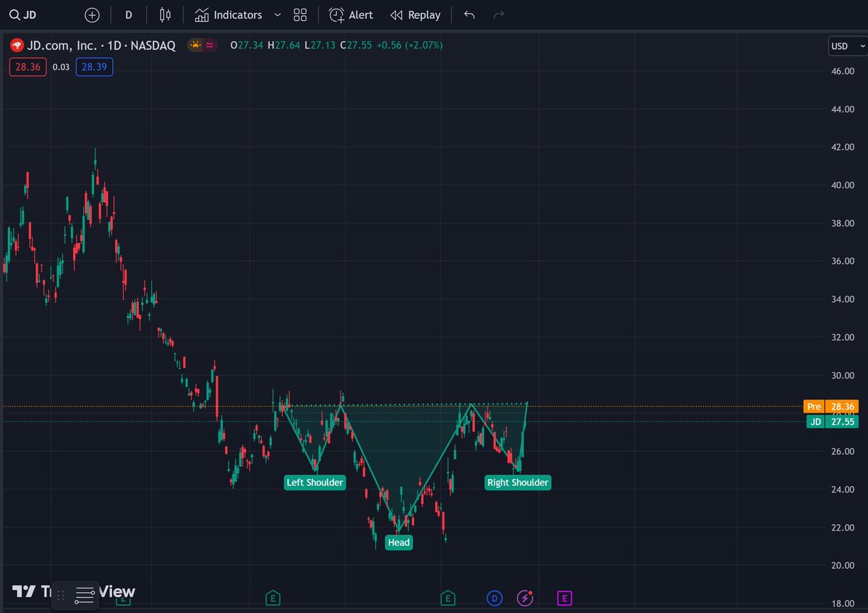
Task: Click the market status sun icon
Action: click(x=195, y=46)
